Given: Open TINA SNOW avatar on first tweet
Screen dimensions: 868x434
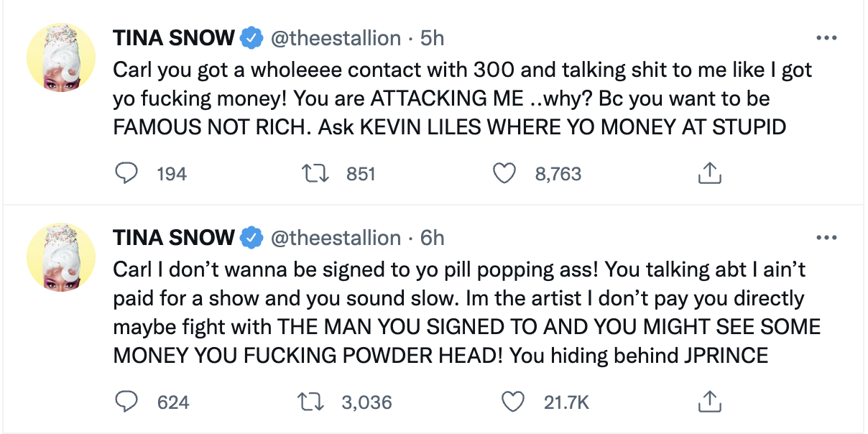Looking at the screenshot, I should (61, 62).
